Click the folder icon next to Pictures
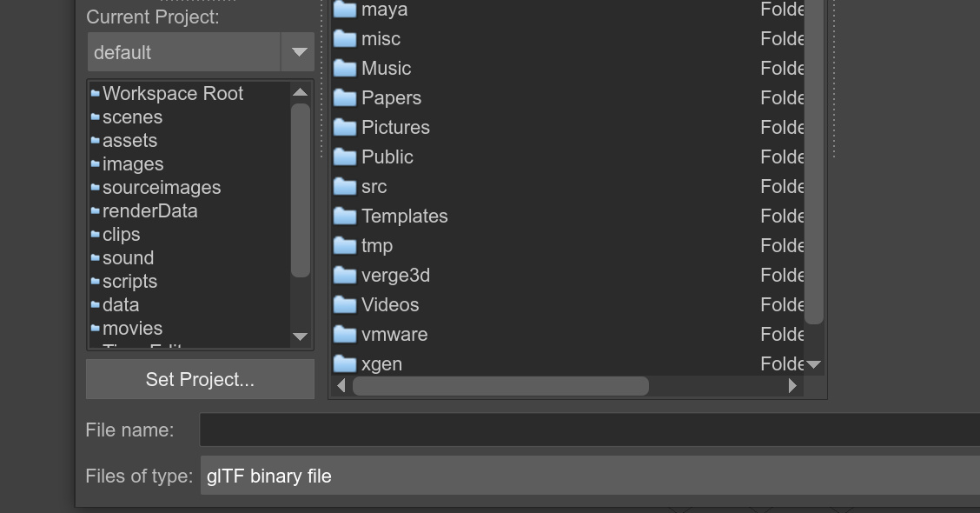 tap(344, 127)
